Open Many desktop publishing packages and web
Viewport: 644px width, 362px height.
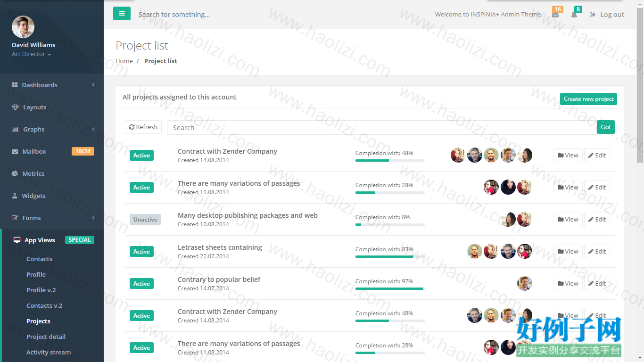(248, 215)
